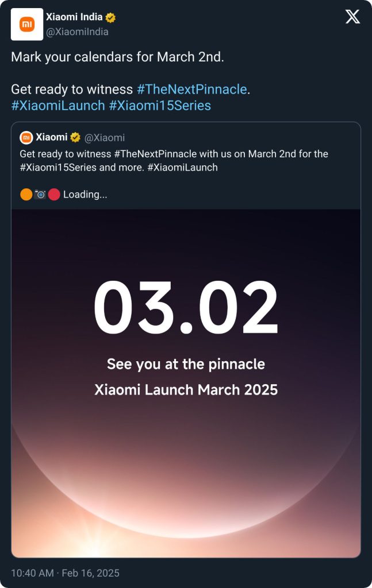Open the Xiaomi India profile name
Viewport: 372px width, 588px height.
74,17
